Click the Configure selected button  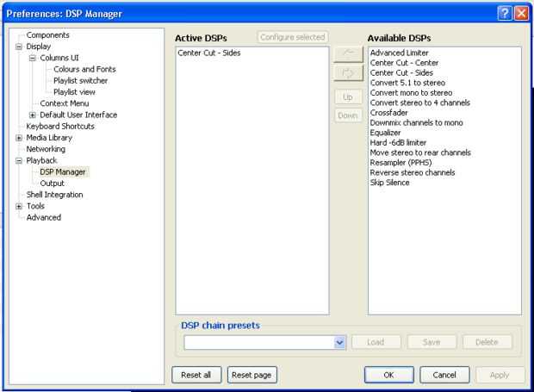pyautogui.click(x=293, y=37)
